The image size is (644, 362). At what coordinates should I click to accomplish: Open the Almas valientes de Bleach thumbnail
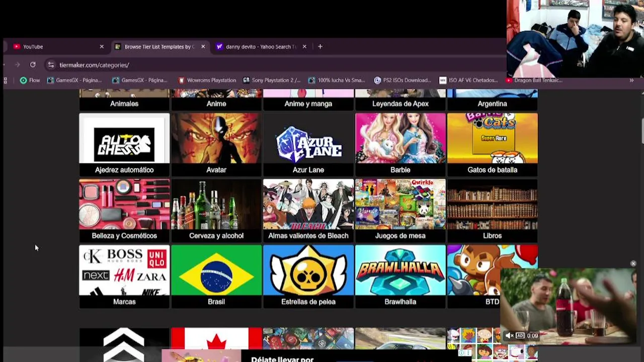click(308, 204)
